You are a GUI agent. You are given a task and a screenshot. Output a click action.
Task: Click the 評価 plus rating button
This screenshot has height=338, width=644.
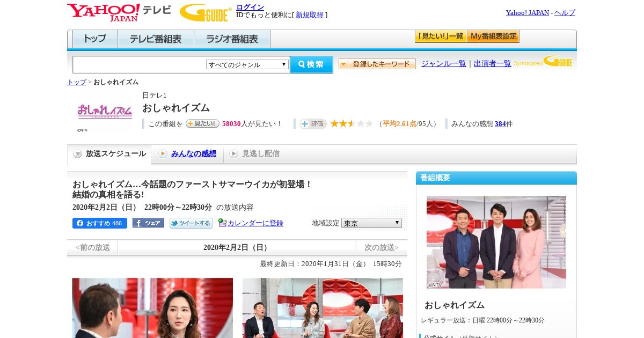pyautogui.click(x=313, y=124)
